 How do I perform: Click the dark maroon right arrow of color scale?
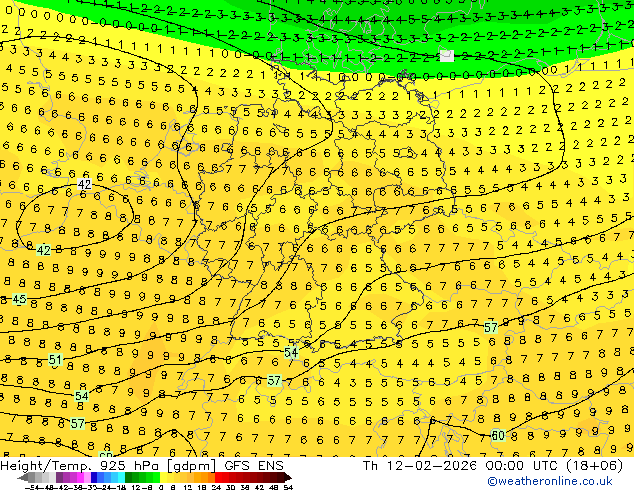(x=288, y=477)
